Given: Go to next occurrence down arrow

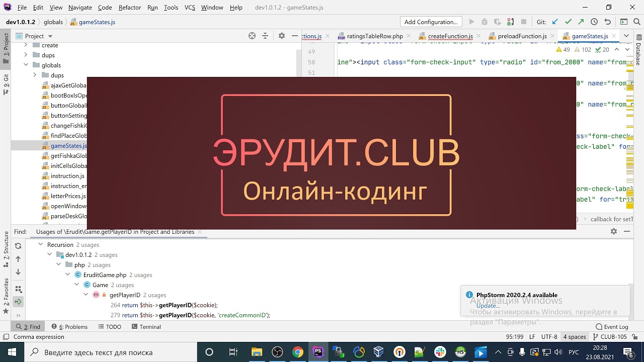Looking at the screenshot, I should click(x=18, y=272).
